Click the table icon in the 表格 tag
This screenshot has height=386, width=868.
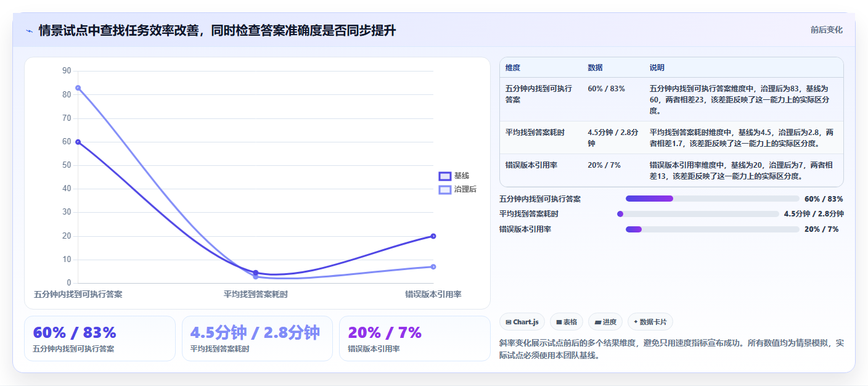coord(559,322)
